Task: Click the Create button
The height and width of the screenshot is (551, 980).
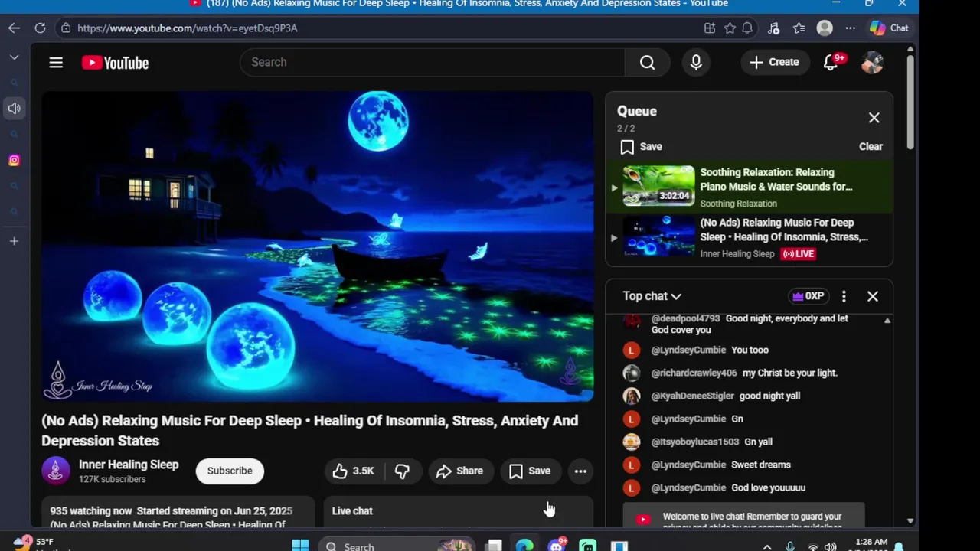Action: tap(774, 63)
